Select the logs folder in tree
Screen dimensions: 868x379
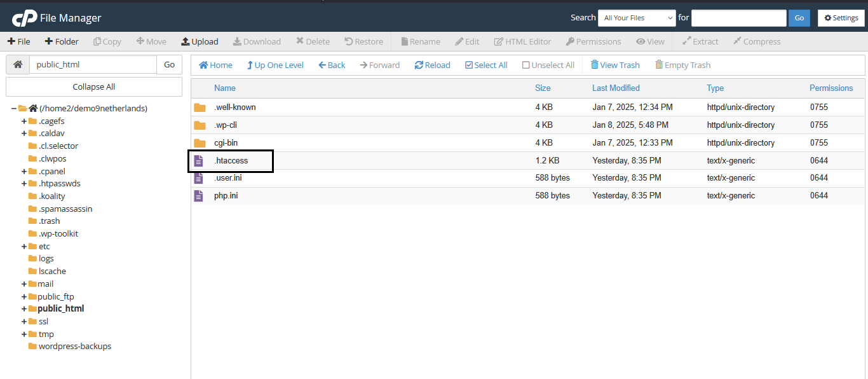46,258
